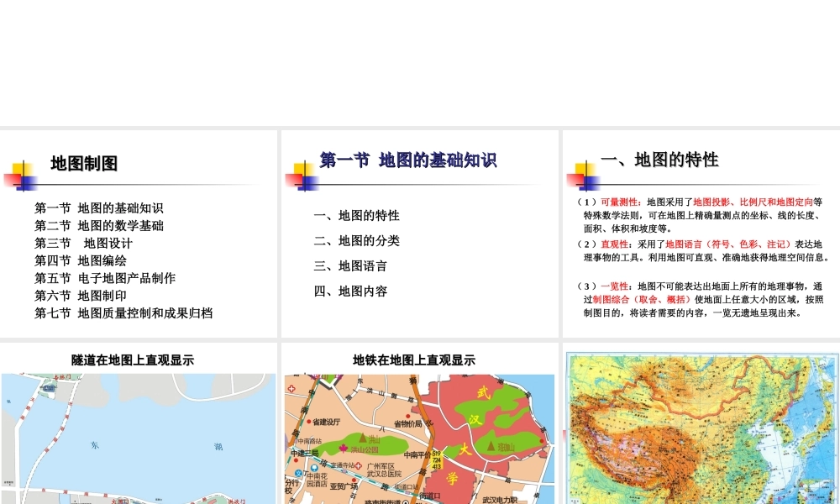Click the mountain symbol labeled 洪山
Viewport: 840px width, 504px height.
[362, 438]
